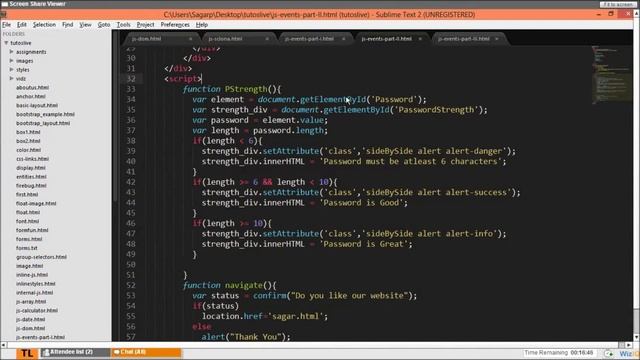
Task: Open image.html in sidebar
Action: click(29, 266)
